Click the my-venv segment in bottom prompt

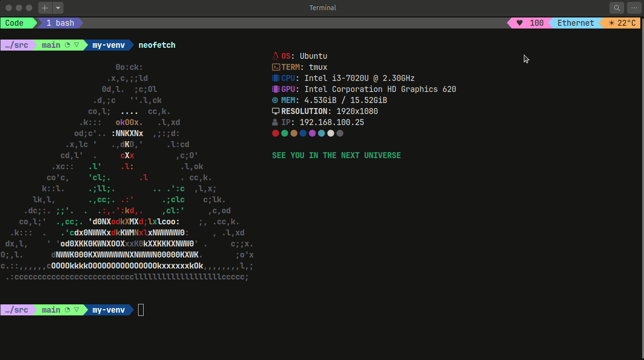109,310
